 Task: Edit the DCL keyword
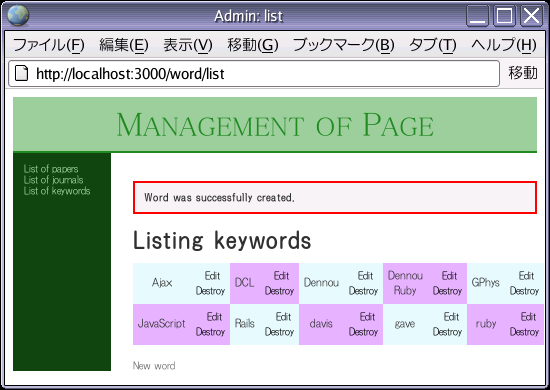click(281, 276)
